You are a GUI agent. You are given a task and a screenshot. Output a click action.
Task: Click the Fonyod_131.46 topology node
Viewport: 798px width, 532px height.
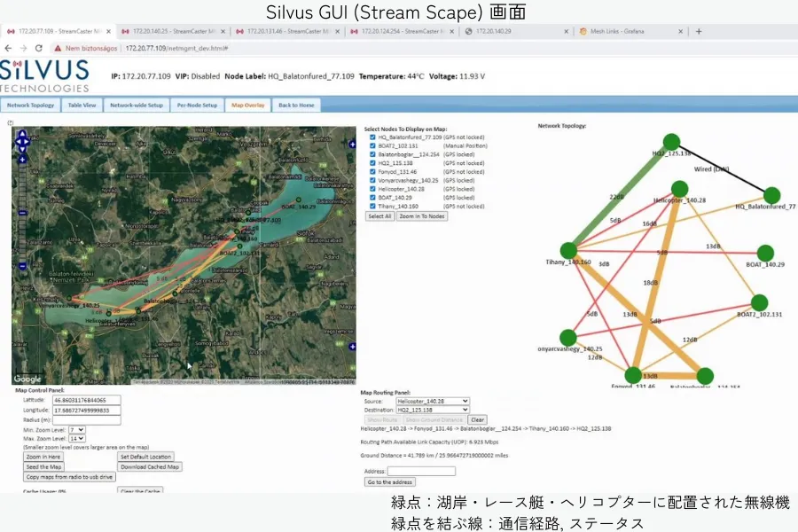[x=633, y=375]
